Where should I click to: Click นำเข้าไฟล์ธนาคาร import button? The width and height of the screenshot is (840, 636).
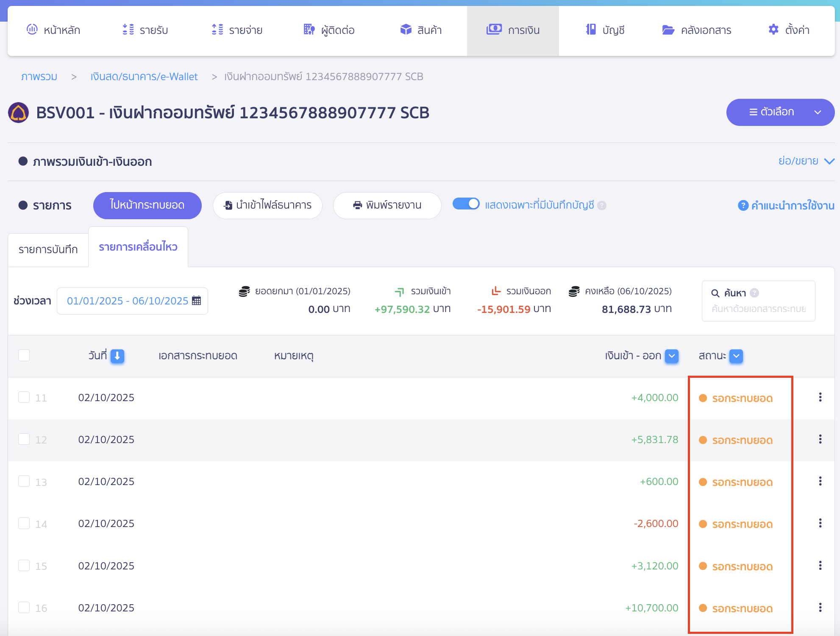coord(267,205)
